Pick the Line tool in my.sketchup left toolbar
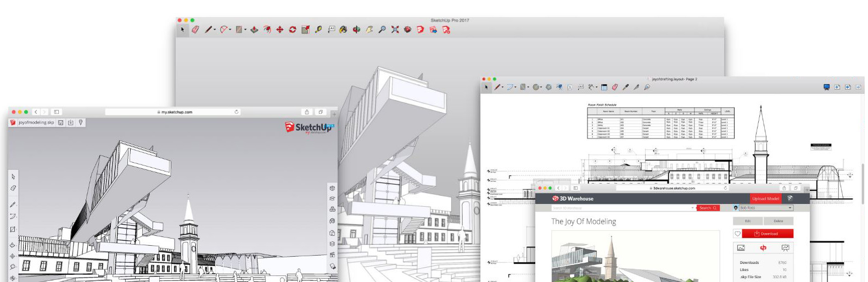This screenshot has height=282, width=868. click(13, 204)
